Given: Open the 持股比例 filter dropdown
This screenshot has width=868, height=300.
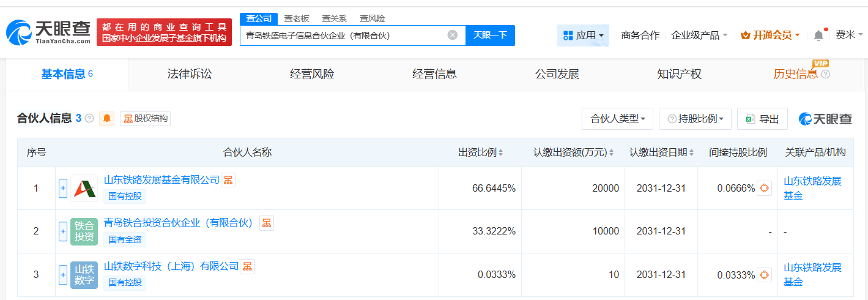Looking at the screenshot, I should [x=695, y=119].
